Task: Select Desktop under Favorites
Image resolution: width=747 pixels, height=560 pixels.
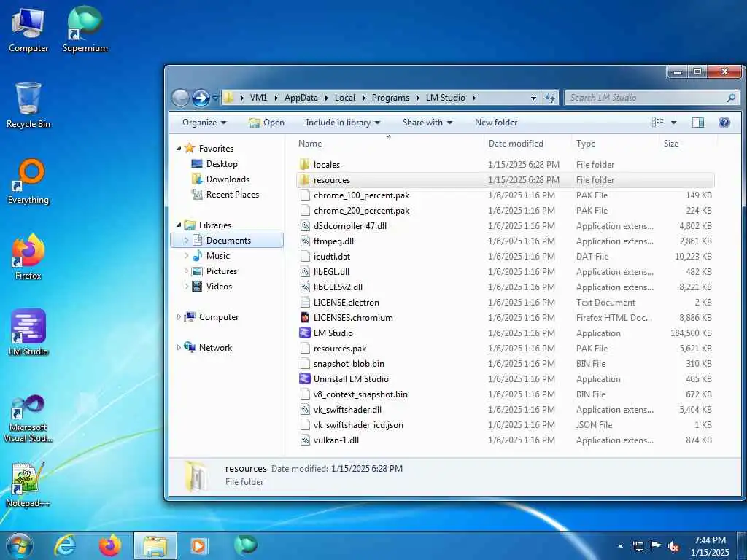Action: [222, 164]
